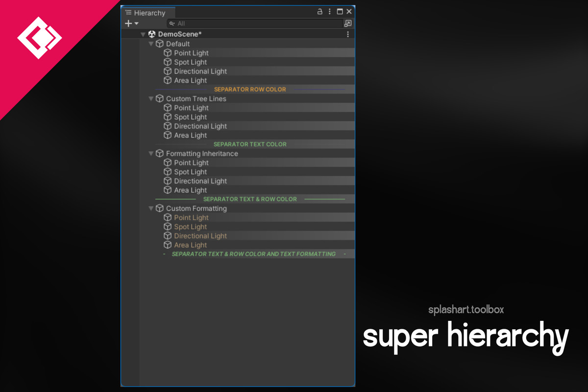Click cube icon of Directional Light under Default

[x=168, y=71]
